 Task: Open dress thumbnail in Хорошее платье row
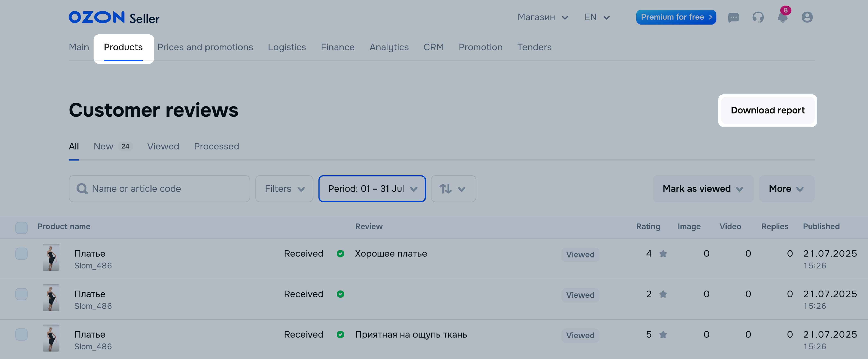tap(51, 257)
